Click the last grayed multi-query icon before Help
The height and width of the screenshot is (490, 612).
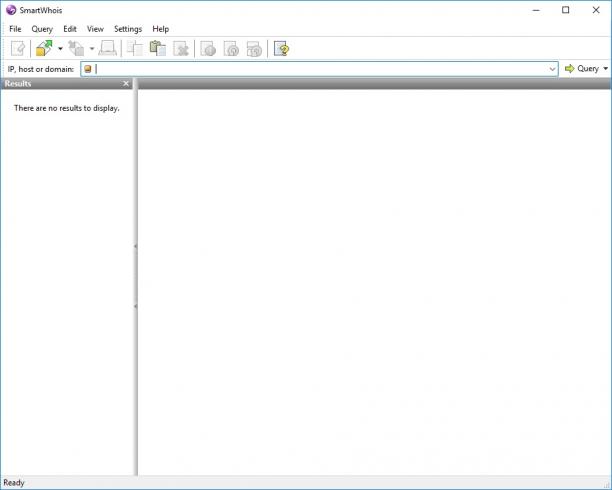coord(254,49)
